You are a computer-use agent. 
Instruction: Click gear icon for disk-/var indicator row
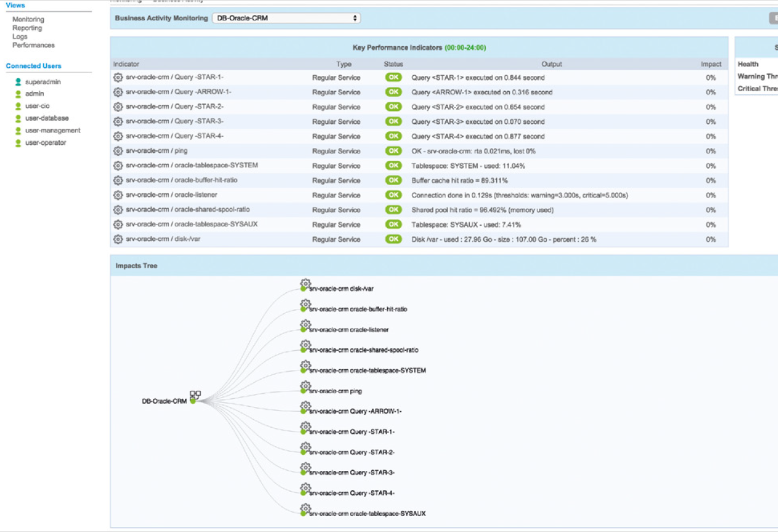(118, 239)
